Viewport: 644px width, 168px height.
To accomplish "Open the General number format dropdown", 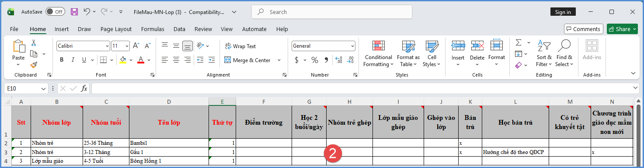I will pos(352,46).
